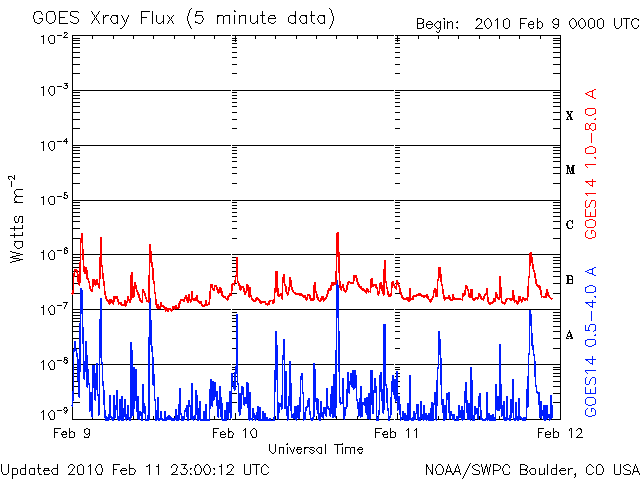Viewport: 640px width, 480px height.
Task: Click the M flare class label
Action: [x=570, y=170]
